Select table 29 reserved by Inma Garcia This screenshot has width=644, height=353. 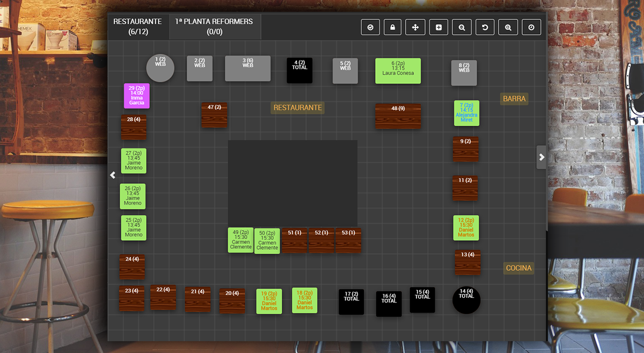[136, 96]
